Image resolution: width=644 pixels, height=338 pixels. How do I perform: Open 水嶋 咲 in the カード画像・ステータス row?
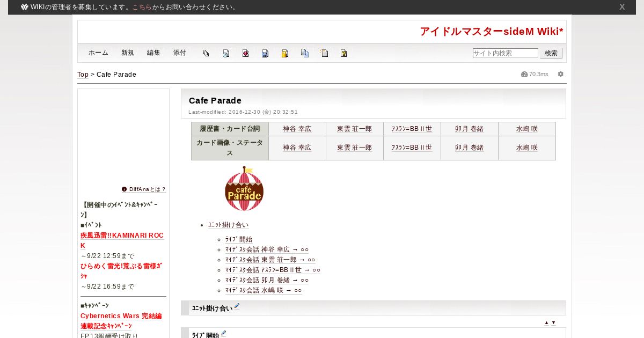coord(526,148)
